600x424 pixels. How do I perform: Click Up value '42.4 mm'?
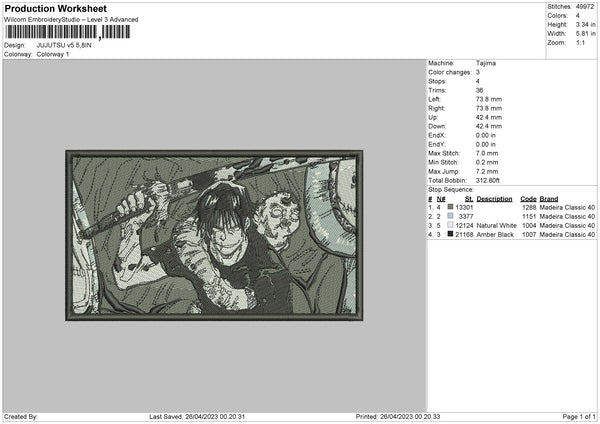pos(489,117)
